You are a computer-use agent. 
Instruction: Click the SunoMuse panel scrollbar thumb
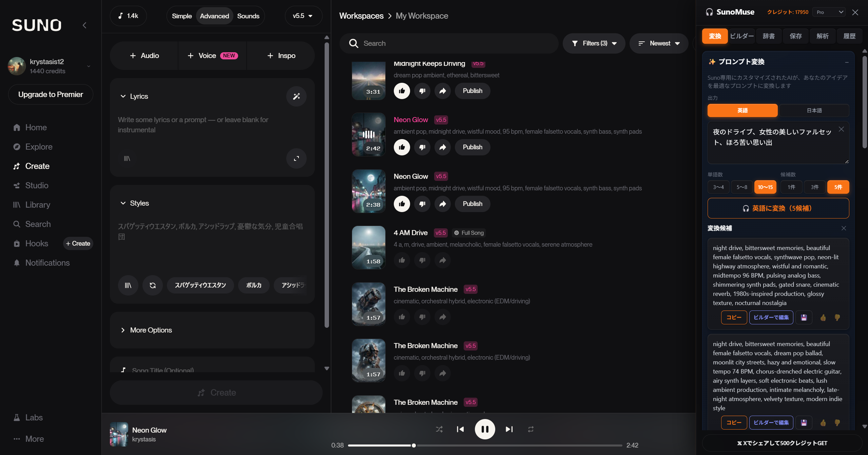(x=865, y=102)
